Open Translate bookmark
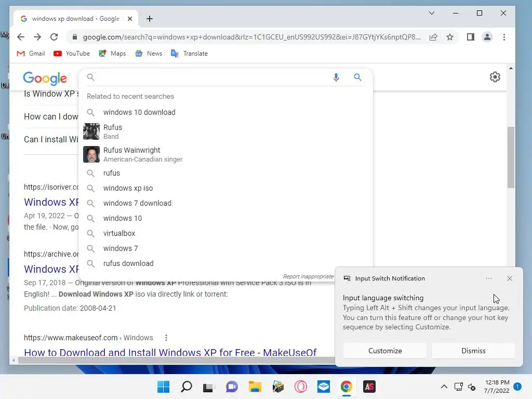 tap(189, 54)
